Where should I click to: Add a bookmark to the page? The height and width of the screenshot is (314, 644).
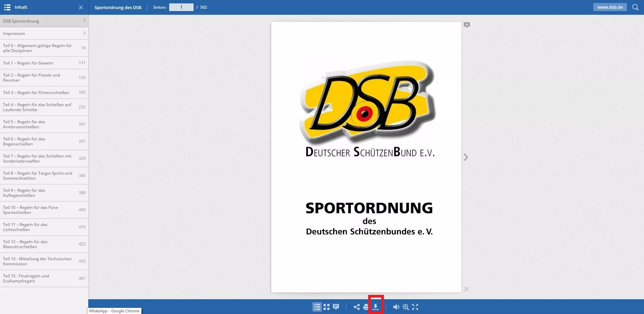click(x=467, y=25)
